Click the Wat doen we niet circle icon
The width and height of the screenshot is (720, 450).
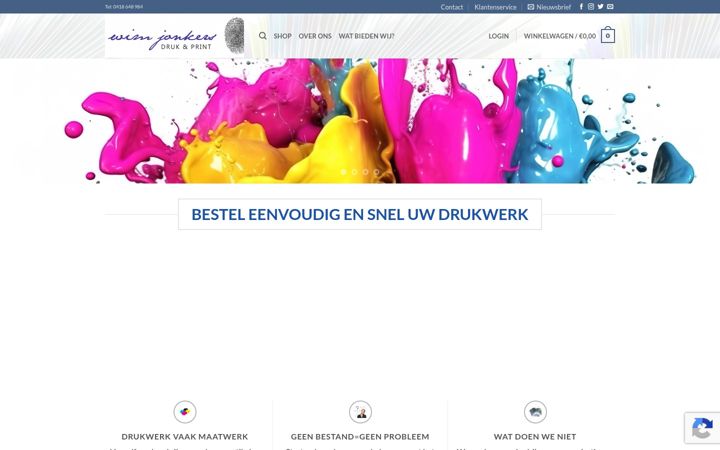pos(535,412)
